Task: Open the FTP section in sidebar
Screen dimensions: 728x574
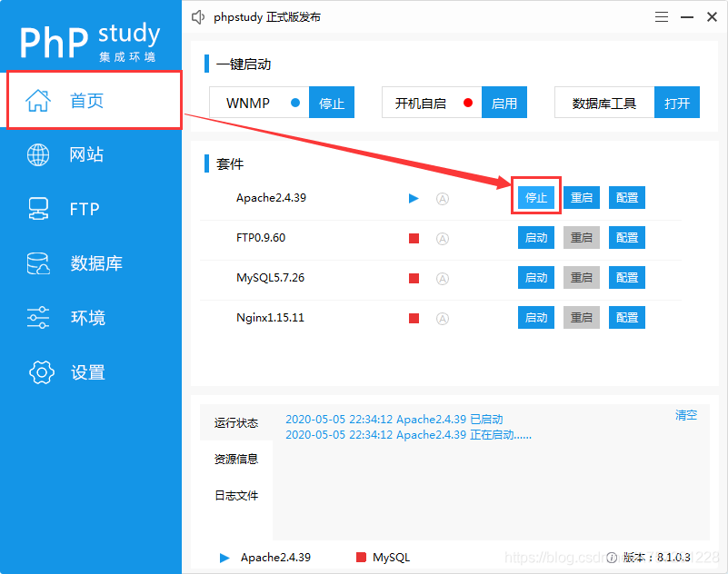Action: (85, 209)
